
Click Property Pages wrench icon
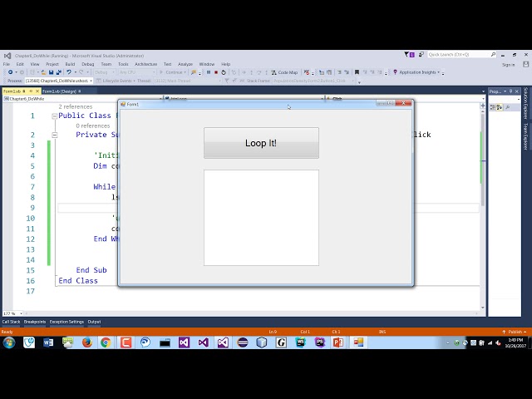pyautogui.click(x=508, y=107)
